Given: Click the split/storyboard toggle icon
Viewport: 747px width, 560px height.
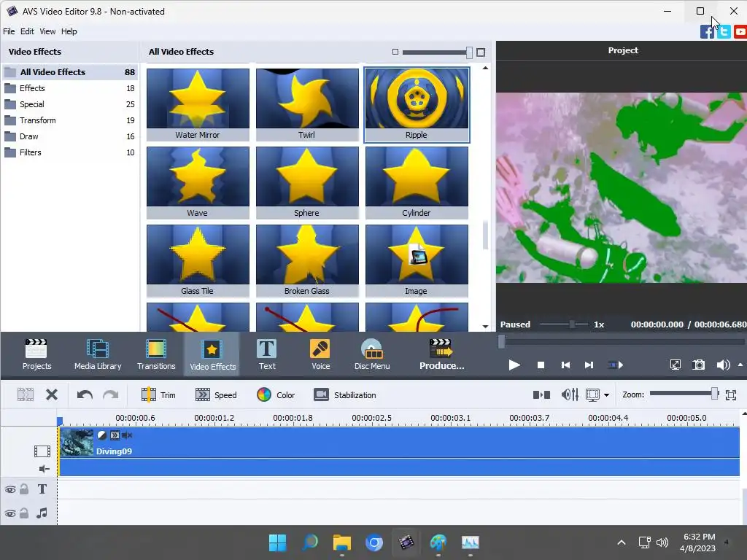Looking at the screenshot, I should tap(542, 394).
